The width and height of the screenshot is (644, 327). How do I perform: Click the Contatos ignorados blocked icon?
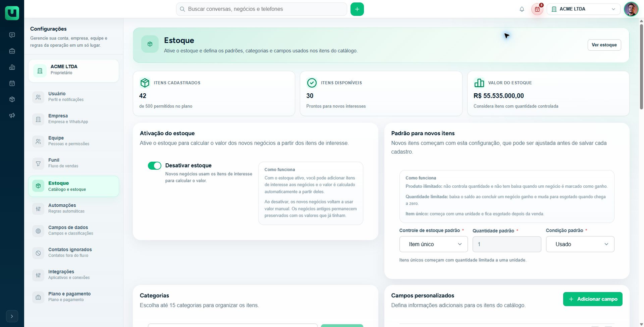pos(38,253)
